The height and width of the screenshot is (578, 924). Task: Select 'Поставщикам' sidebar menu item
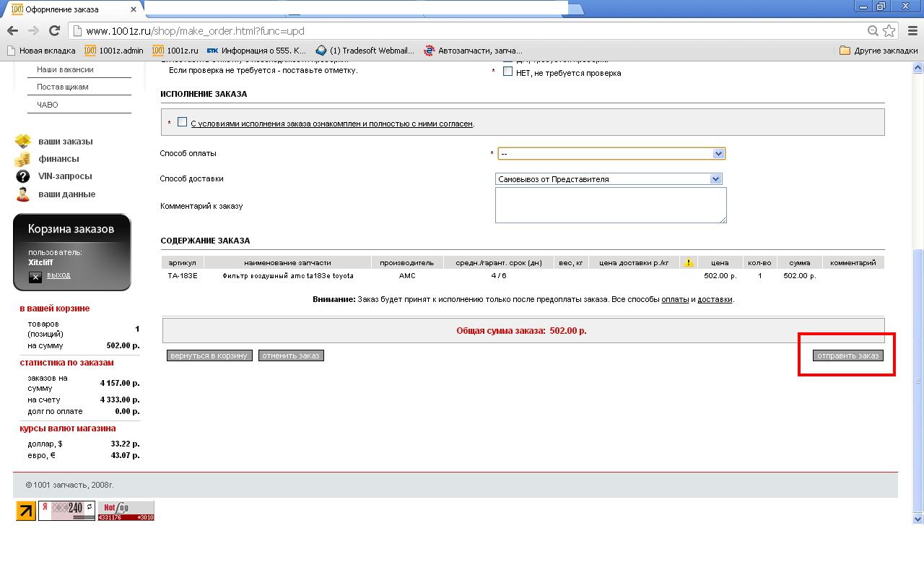coord(63,87)
